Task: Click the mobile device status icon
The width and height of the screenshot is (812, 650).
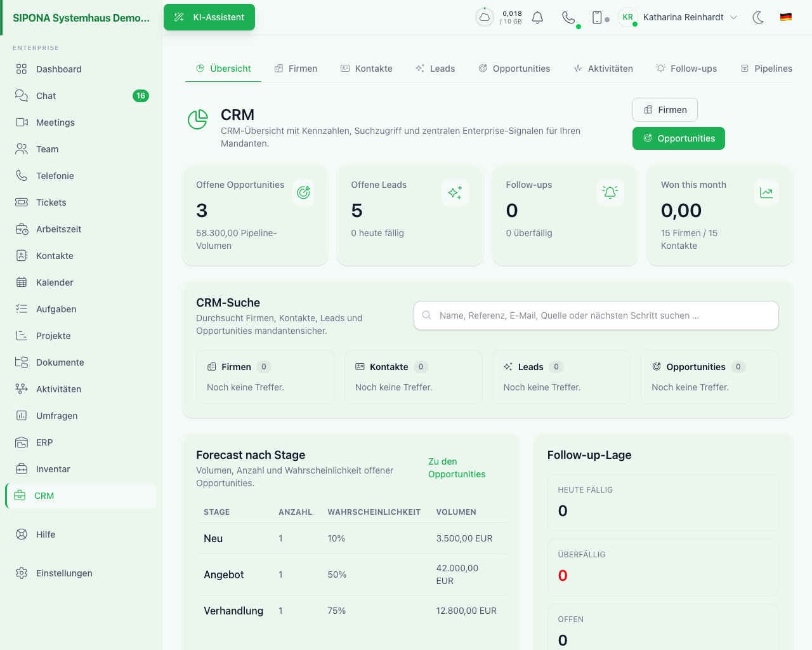Action: point(597,17)
